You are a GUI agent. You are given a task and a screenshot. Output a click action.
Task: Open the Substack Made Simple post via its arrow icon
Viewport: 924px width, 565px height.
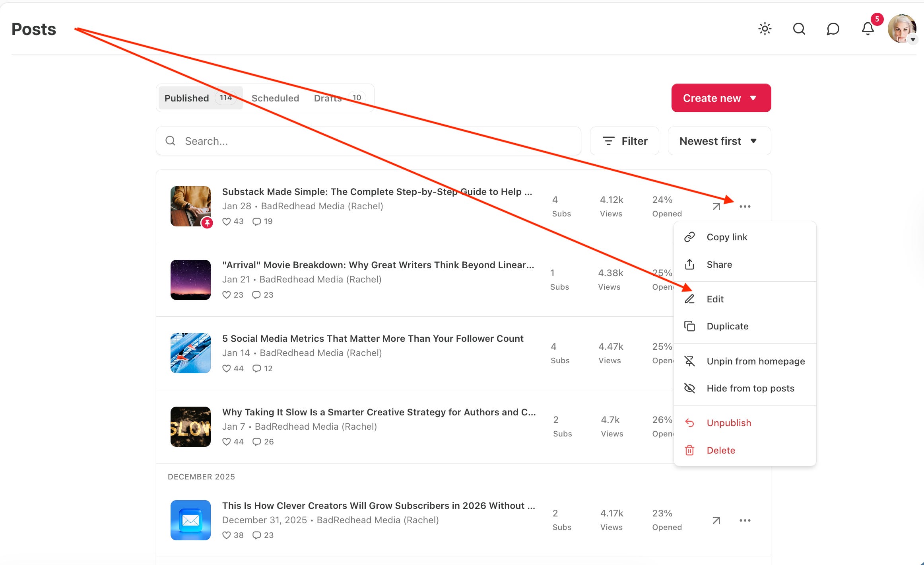[716, 207]
